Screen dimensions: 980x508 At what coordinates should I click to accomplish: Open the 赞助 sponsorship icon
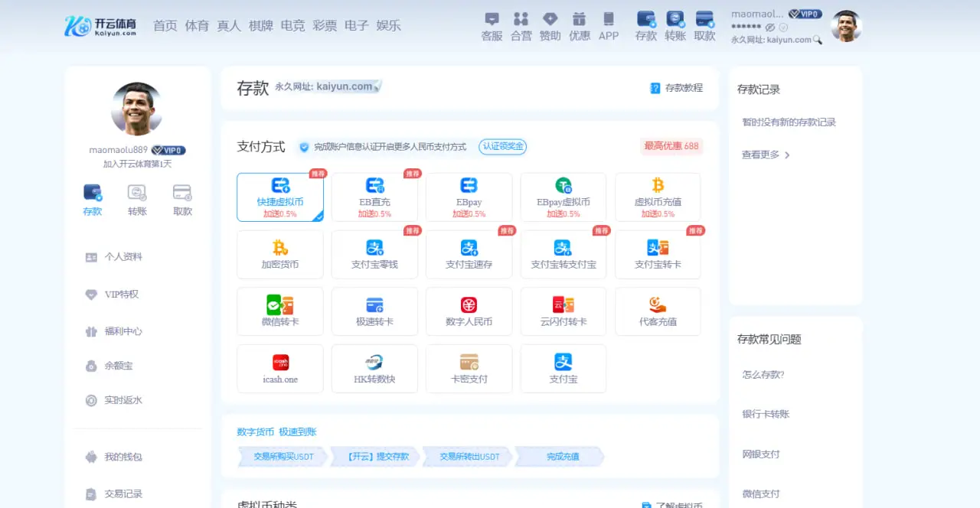pos(550,26)
